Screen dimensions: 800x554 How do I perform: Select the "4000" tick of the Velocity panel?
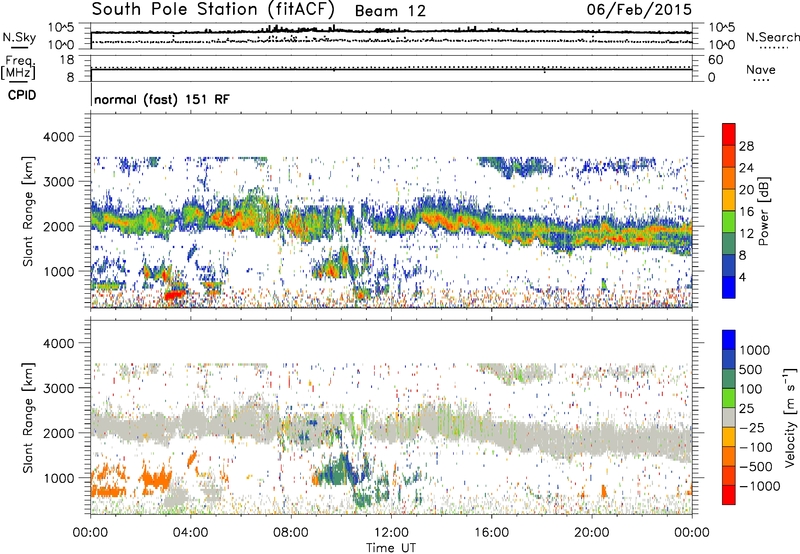58,343
